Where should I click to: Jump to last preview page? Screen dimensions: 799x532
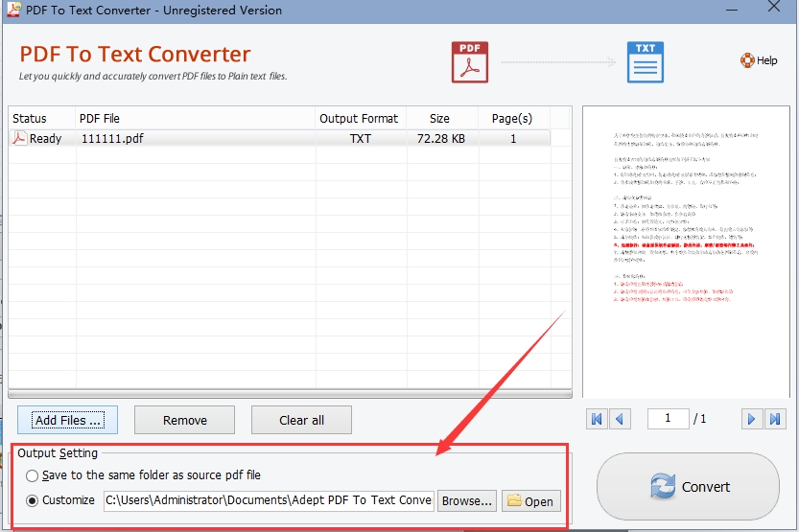click(775, 419)
